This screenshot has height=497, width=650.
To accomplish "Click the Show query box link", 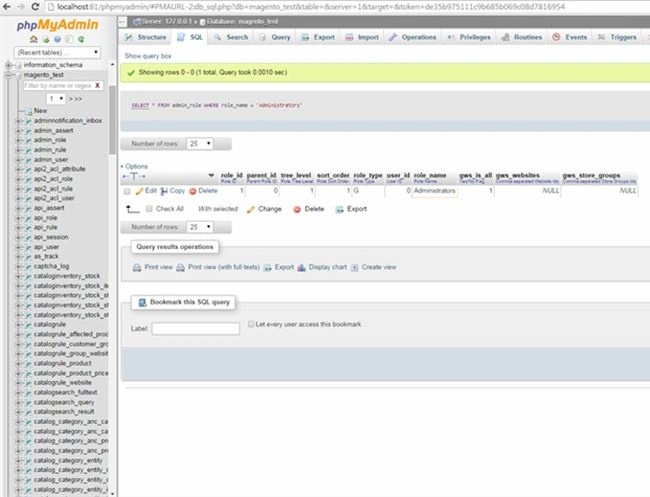I will (x=148, y=56).
